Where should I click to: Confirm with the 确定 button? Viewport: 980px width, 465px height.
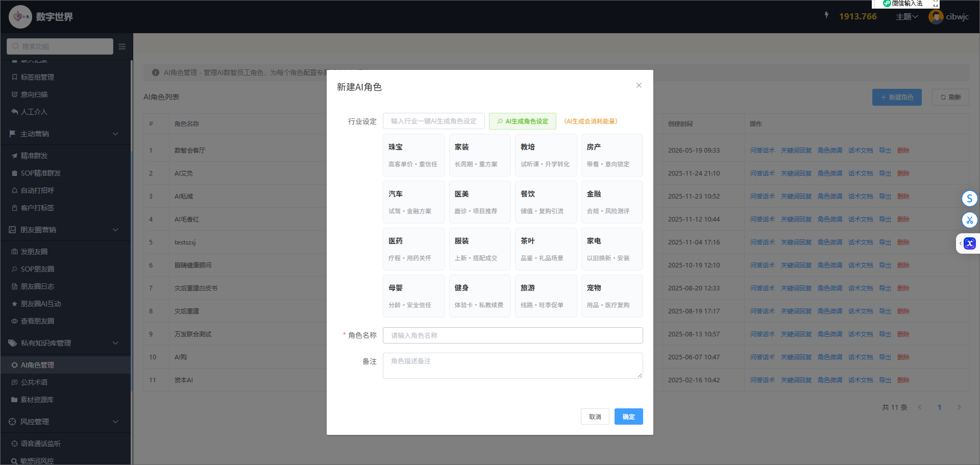628,417
